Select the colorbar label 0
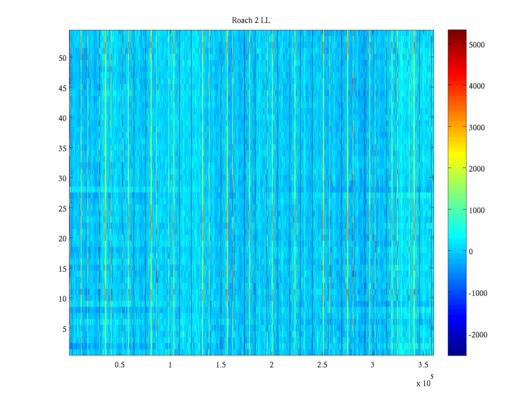532x399 pixels. pyautogui.click(x=470, y=252)
